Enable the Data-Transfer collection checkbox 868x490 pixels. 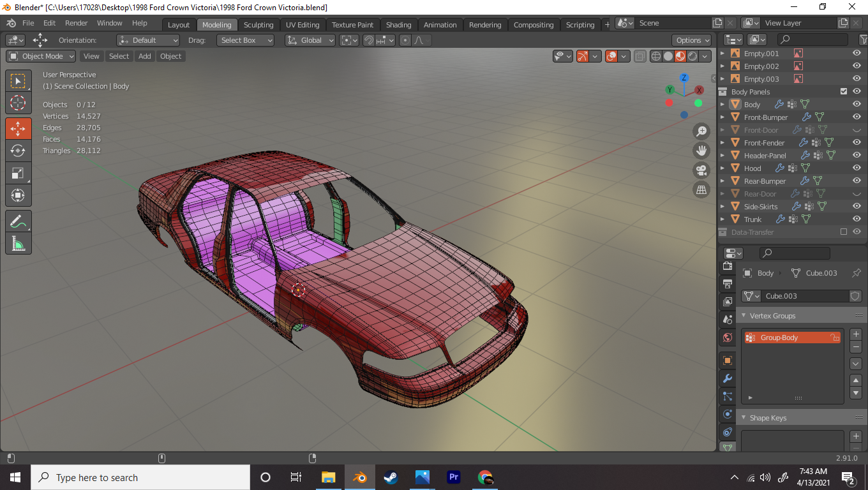844,232
